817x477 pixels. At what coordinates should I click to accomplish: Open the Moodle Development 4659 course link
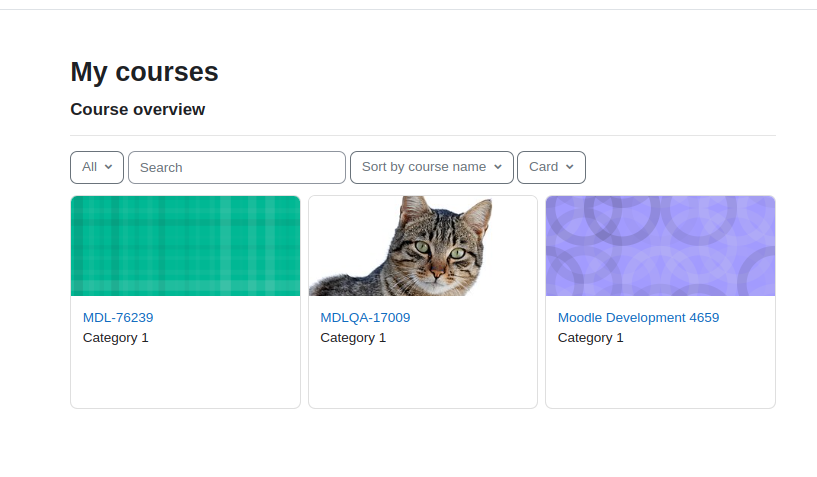click(638, 317)
